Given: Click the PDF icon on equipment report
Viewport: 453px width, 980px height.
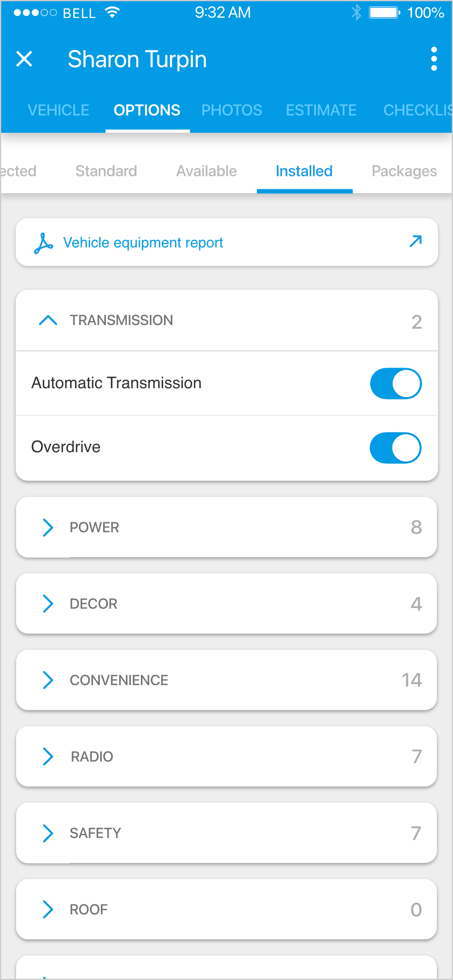Looking at the screenshot, I should click(43, 243).
